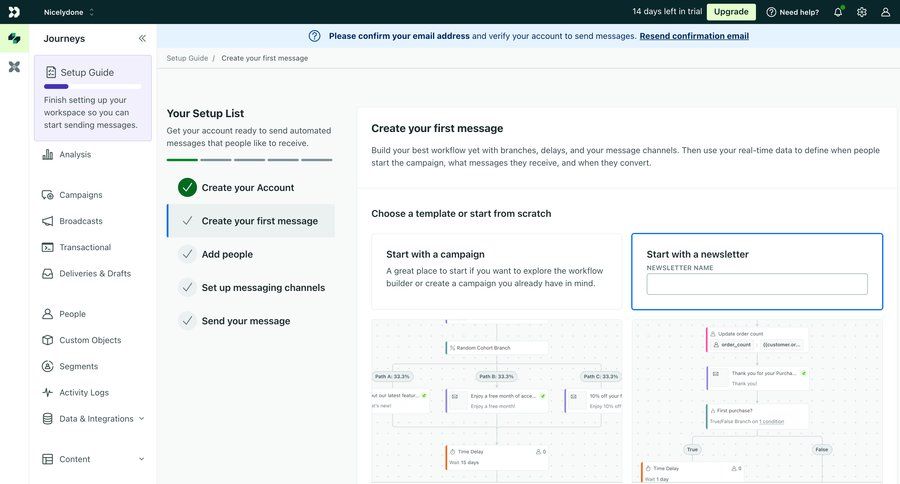
Task: Expand the Data & Integrations chevron
Action: click(142, 419)
